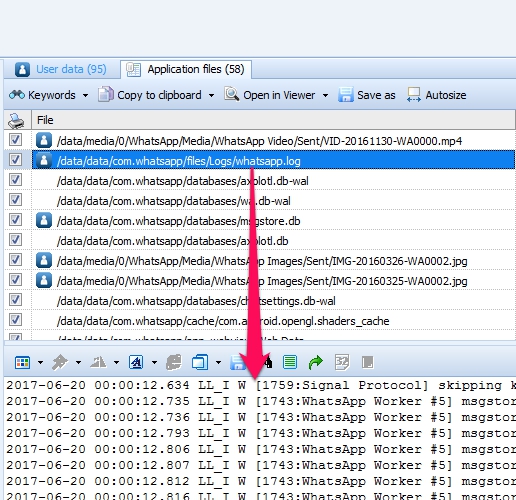Open the dropdown arrow beside the flip icon
This screenshot has height=500, width=516.
click(116, 362)
